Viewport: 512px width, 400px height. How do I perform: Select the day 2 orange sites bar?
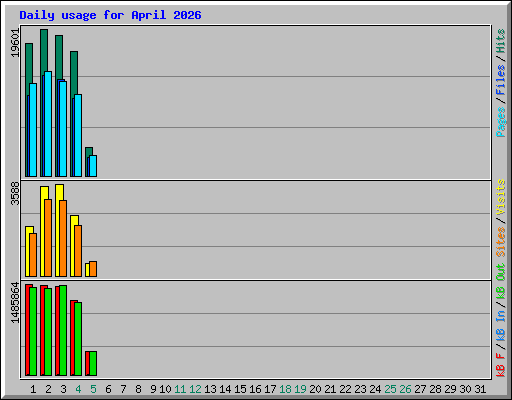[x=48, y=238]
